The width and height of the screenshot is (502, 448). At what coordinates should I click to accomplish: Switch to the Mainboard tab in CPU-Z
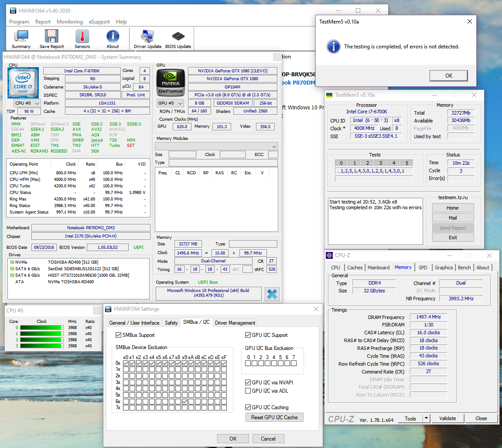coord(379,268)
